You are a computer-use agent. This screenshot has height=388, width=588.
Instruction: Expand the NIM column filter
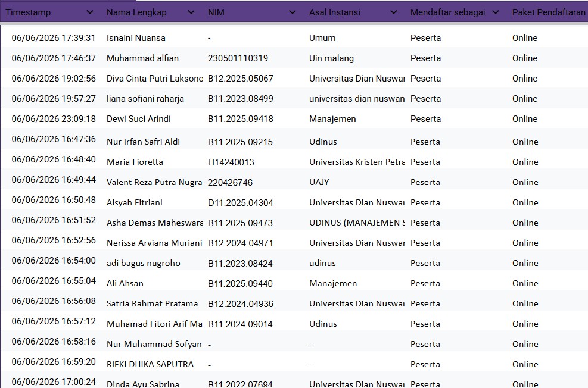pos(292,12)
